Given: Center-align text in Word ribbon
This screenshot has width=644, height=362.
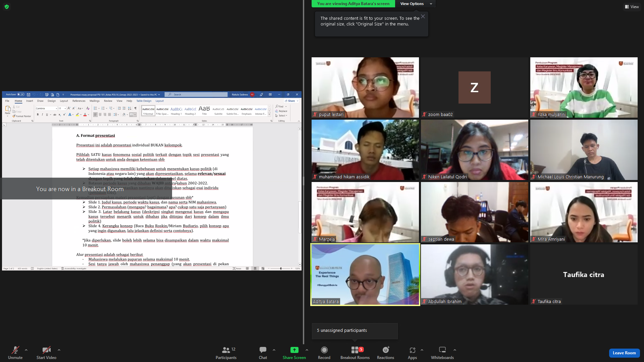Looking at the screenshot, I should point(100,115).
